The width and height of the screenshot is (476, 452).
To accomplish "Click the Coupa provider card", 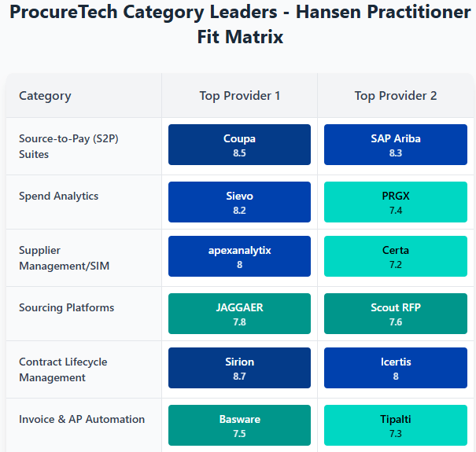I will pyautogui.click(x=239, y=145).
